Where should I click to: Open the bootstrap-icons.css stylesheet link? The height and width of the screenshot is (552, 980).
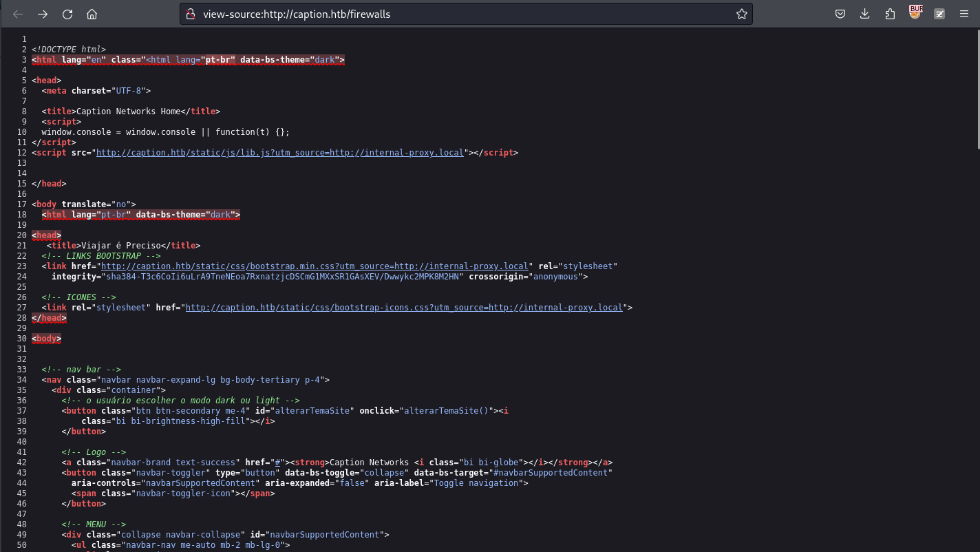[x=404, y=308]
